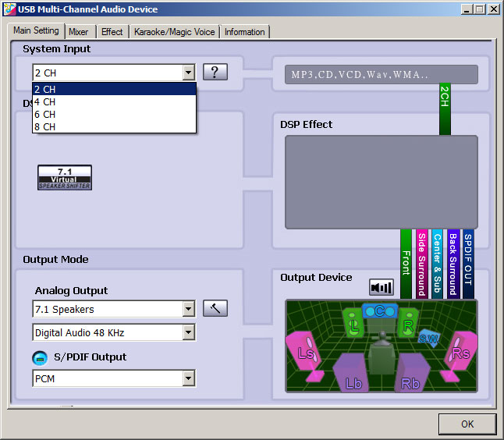Click the speaker volume test icon
504x440 pixels.
(x=382, y=287)
